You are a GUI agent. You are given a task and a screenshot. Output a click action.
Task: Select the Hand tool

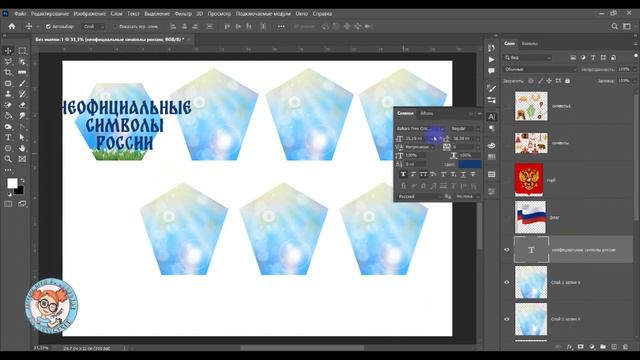tap(22, 148)
